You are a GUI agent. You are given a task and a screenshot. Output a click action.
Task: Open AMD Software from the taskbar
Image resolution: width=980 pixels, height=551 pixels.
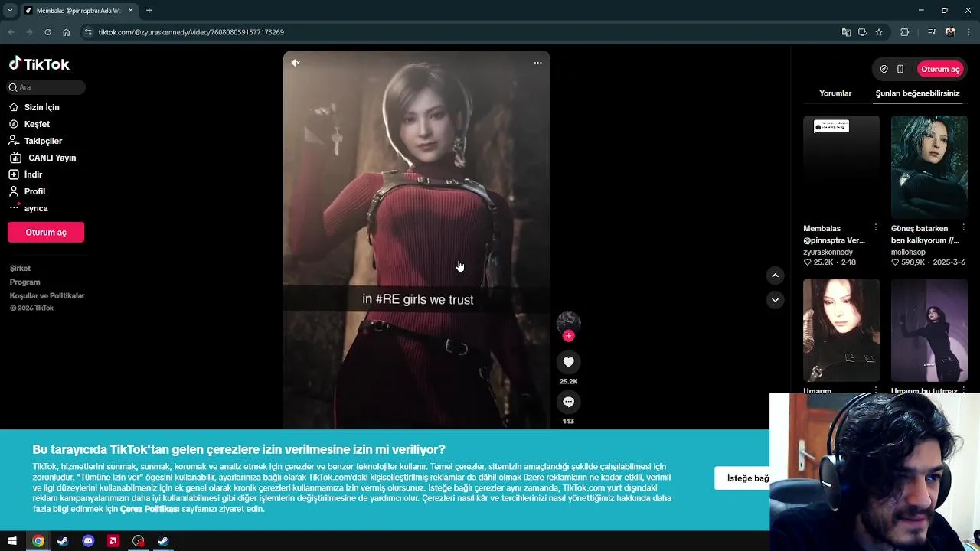(x=113, y=541)
